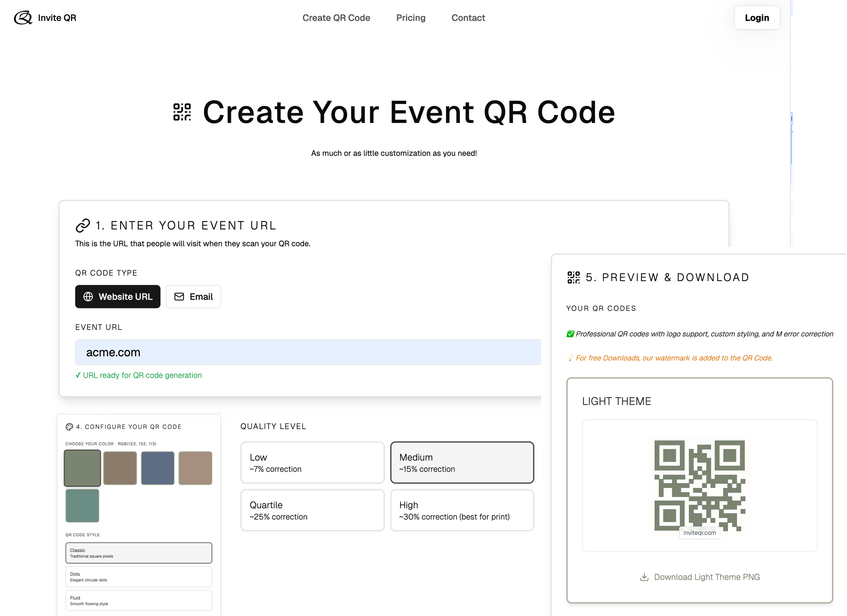
Task: Go to Invite QR home link
Action: [x=45, y=18]
